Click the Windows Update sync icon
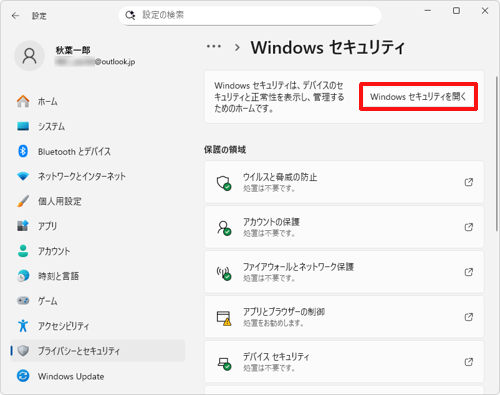The image size is (500, 395). (23, 376)
